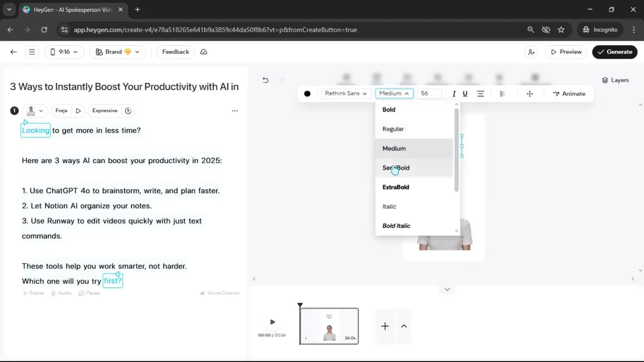Click the Generate button

tap(614, 52)
